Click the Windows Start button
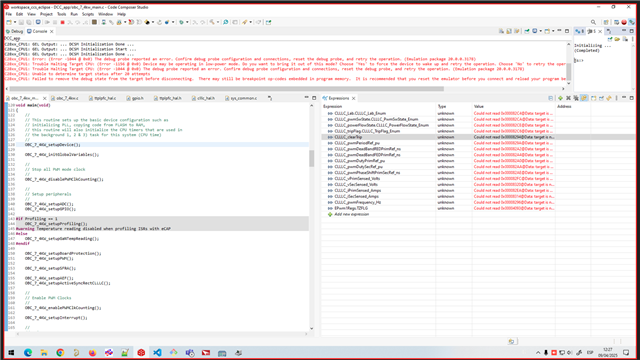640x360 pixels. (11, 352)
